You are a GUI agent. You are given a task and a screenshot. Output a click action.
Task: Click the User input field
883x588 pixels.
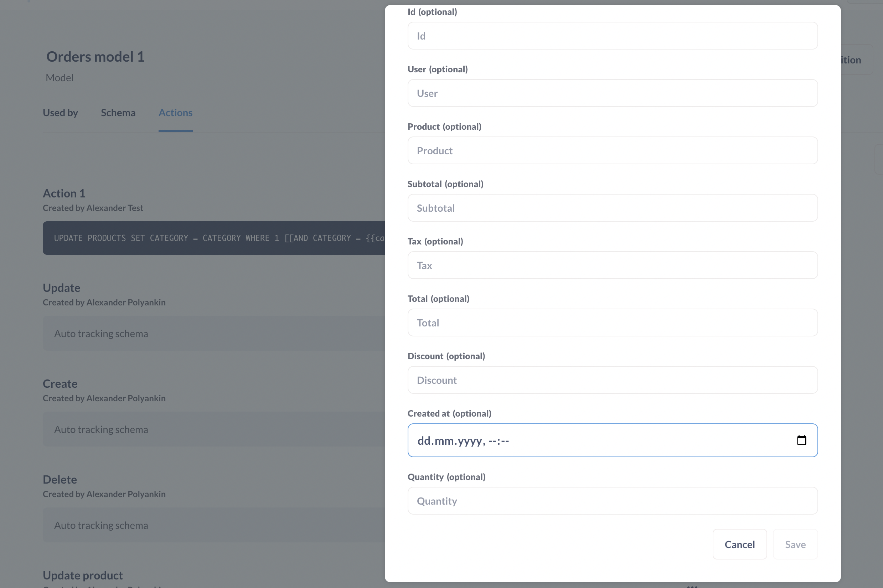[x=612, y=93]
